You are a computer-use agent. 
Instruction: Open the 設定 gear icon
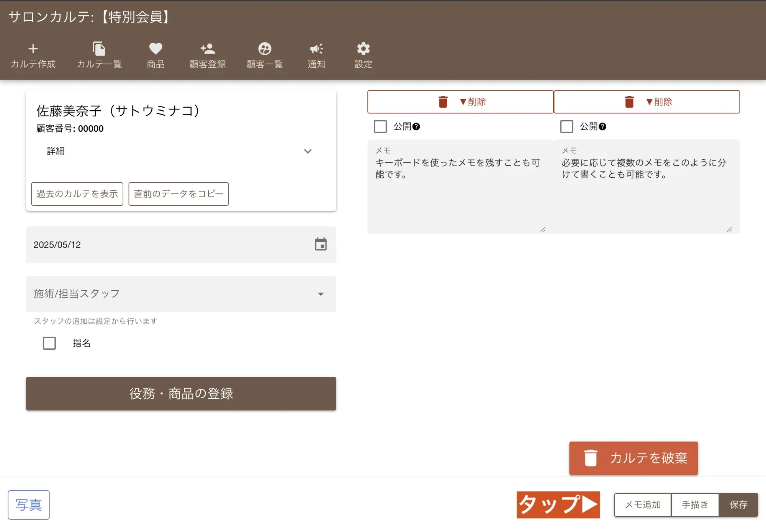(363, 56)
